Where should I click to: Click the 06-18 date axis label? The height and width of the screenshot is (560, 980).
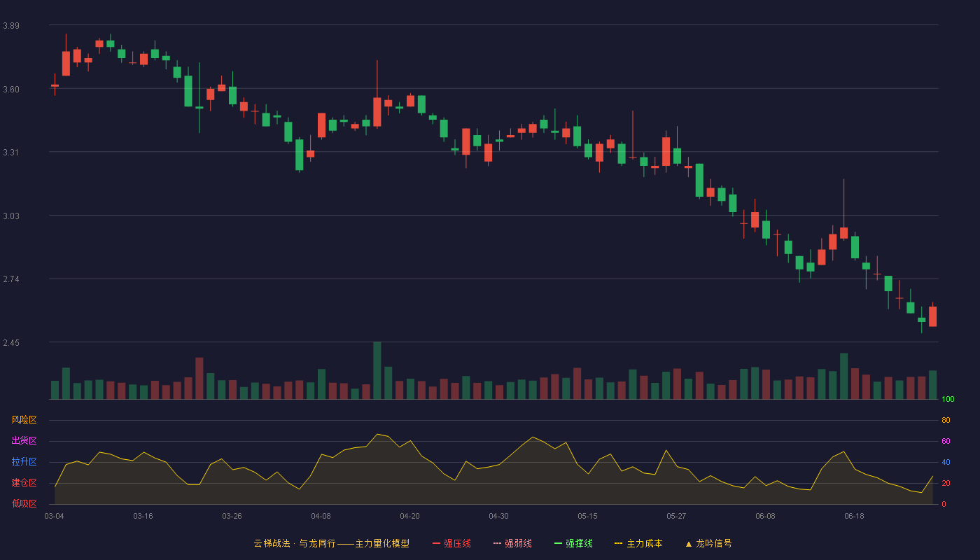(854, 516)
